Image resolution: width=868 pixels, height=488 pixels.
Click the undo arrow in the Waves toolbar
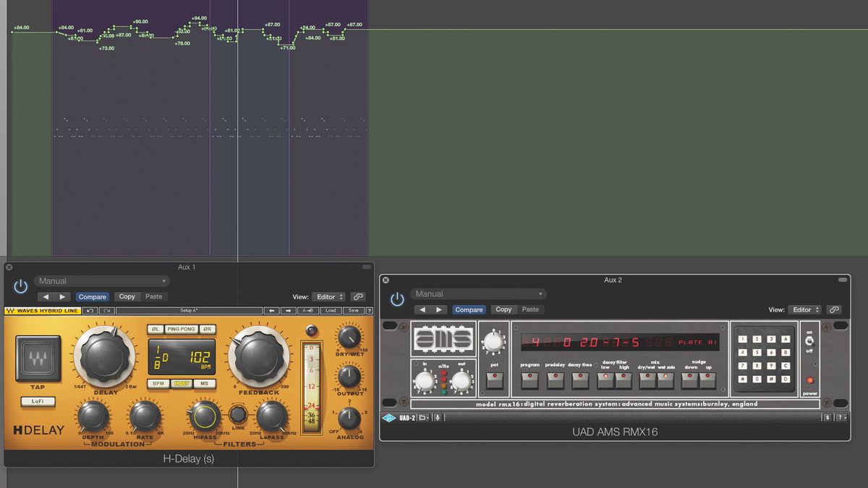coord(91,309)
